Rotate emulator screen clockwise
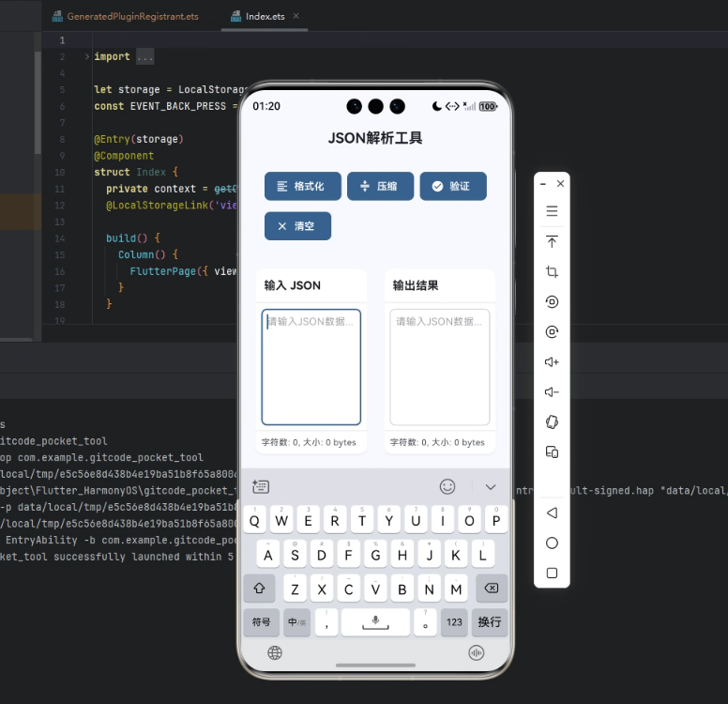 [552, 331]
